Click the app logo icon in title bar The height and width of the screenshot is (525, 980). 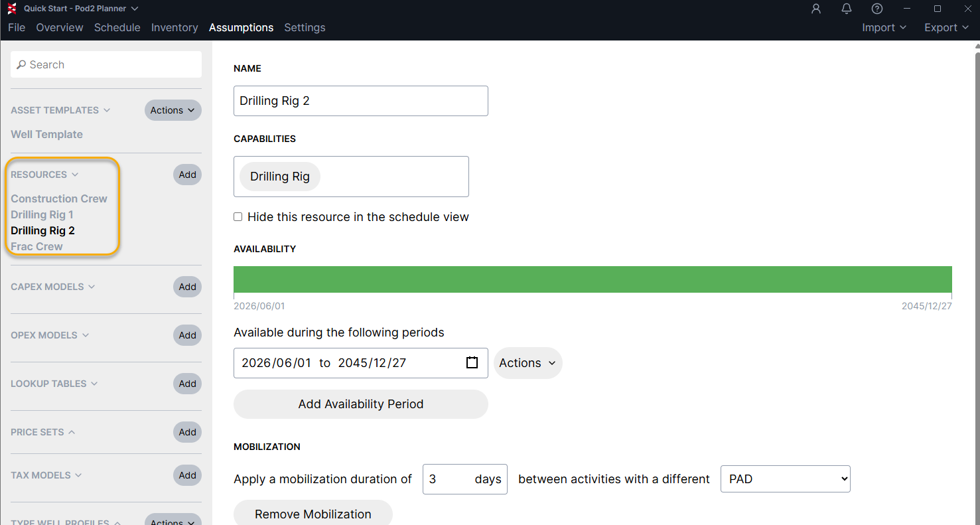pos(11,9)
